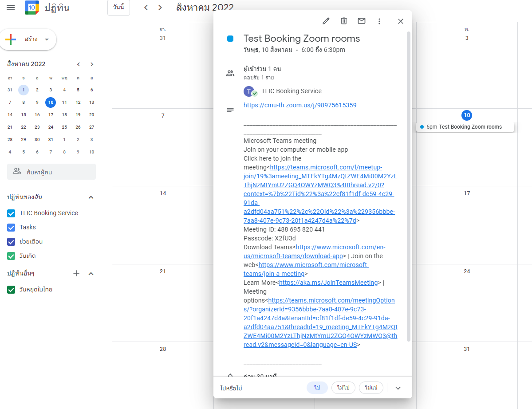Click the Test Booking Zoom rooms title
The width and height of the screenshot is (532, 409).
(302, 39)
